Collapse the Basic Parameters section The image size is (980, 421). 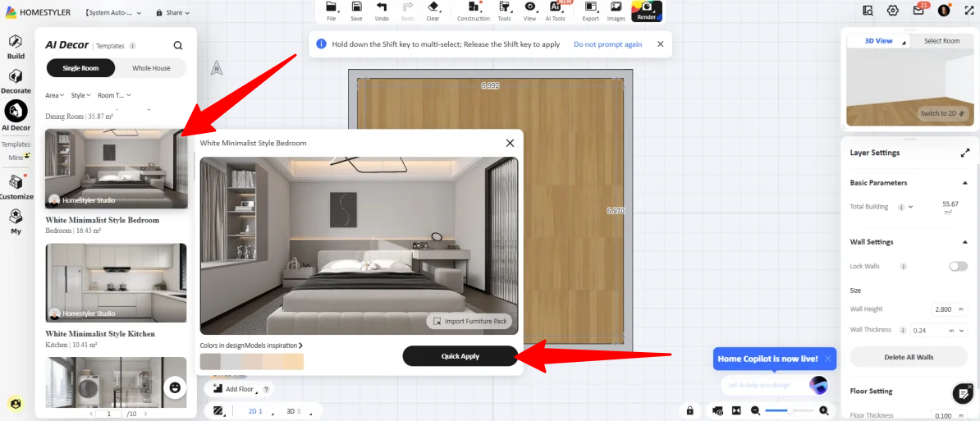coord(965,182)
